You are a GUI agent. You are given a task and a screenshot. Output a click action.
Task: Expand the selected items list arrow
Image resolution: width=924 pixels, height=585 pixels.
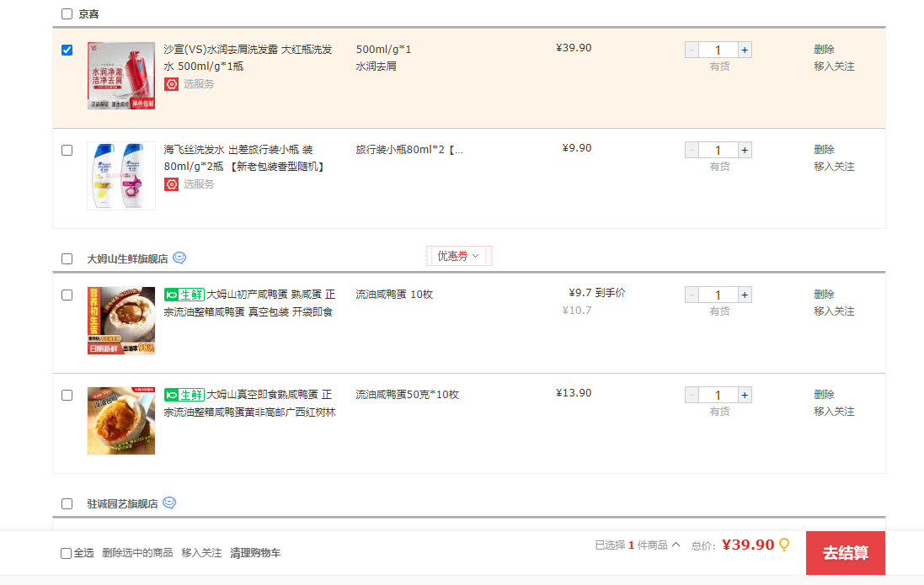pyautogui.click(x=676, y=545)
